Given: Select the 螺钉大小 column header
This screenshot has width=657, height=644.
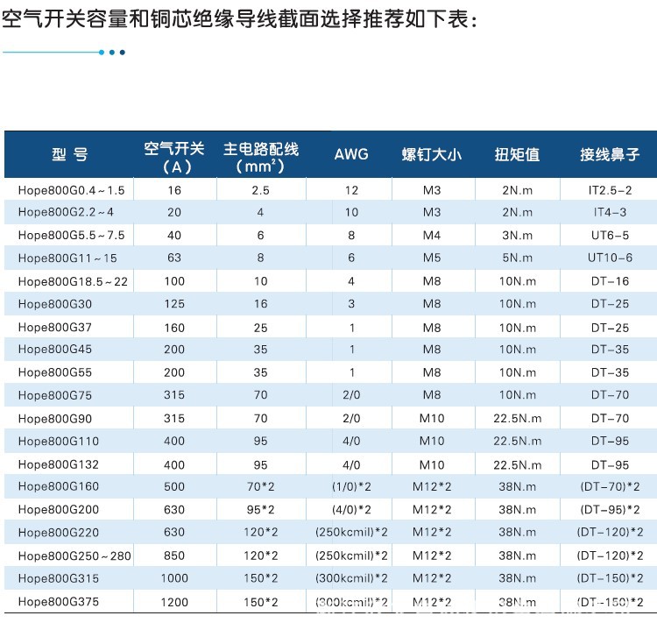Looking at the screenshot, I should pos(431,155).
